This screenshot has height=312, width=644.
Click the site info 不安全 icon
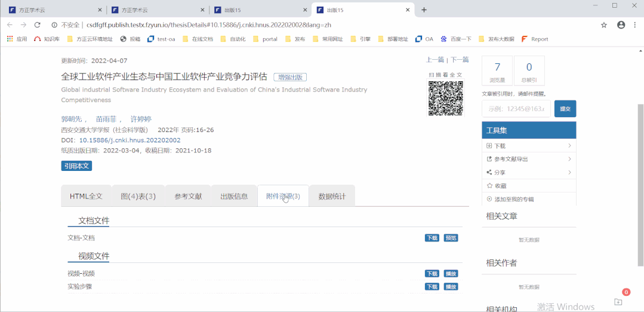tap(54, 25)
